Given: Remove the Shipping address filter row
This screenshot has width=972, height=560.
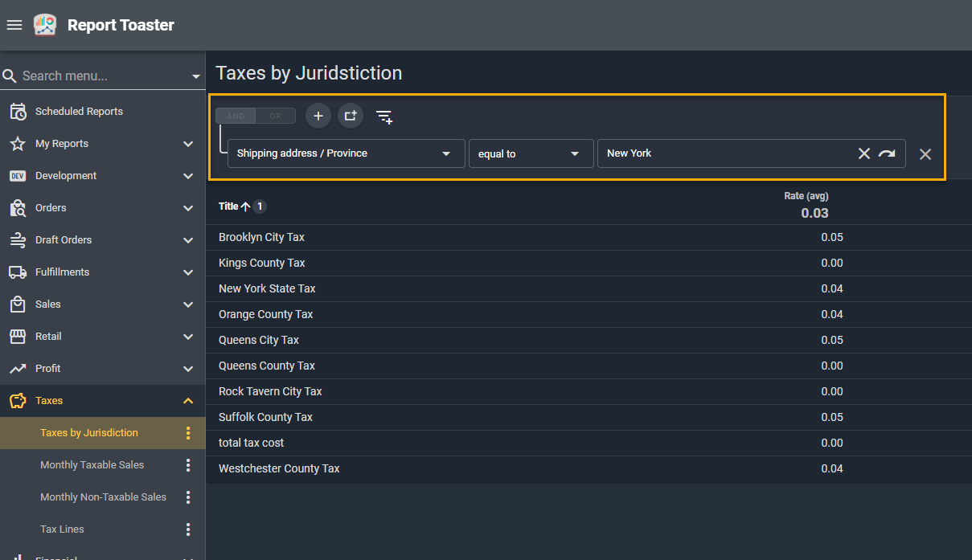Looking at the screenshot, I should coord(925,154).
